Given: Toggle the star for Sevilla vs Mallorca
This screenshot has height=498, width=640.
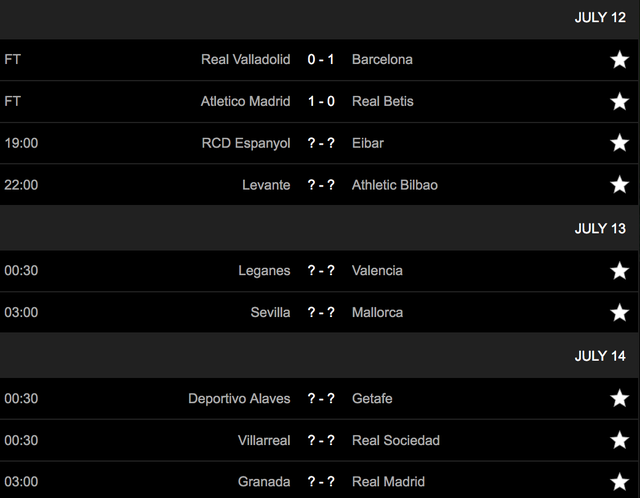Looking at the screenshot, I should click(619, 313).
